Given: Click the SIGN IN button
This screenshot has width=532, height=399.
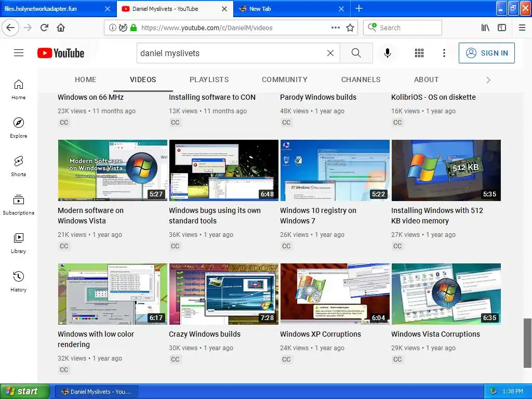Looking at the screenshot, I should click(486, 53).
